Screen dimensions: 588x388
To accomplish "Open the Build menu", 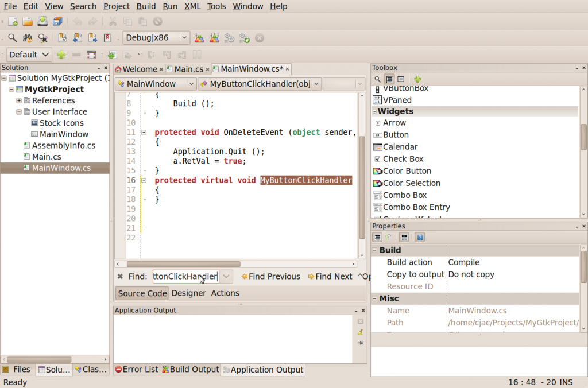I will [146, 6].
